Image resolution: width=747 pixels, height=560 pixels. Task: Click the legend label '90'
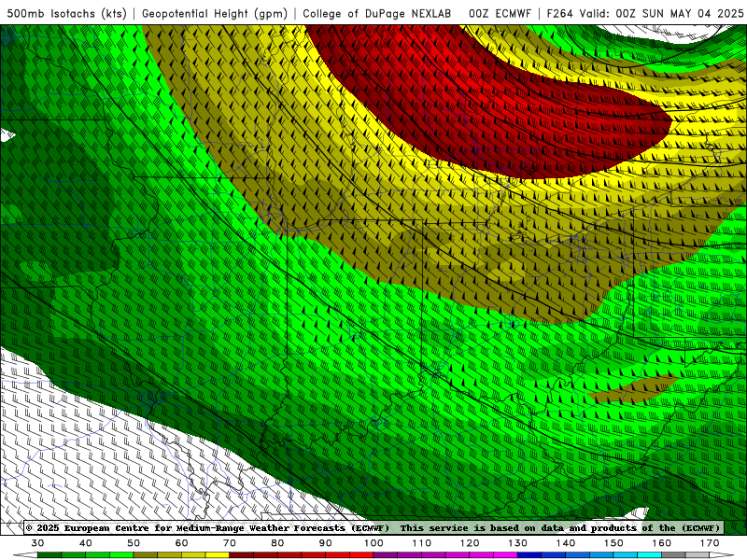tap(326, 543)
